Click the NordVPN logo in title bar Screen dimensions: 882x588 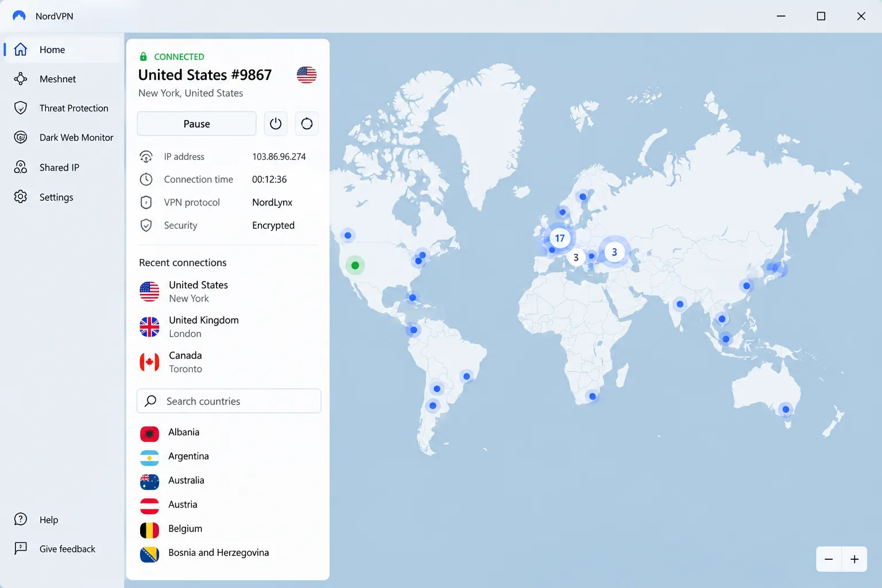tap(20, 16)
